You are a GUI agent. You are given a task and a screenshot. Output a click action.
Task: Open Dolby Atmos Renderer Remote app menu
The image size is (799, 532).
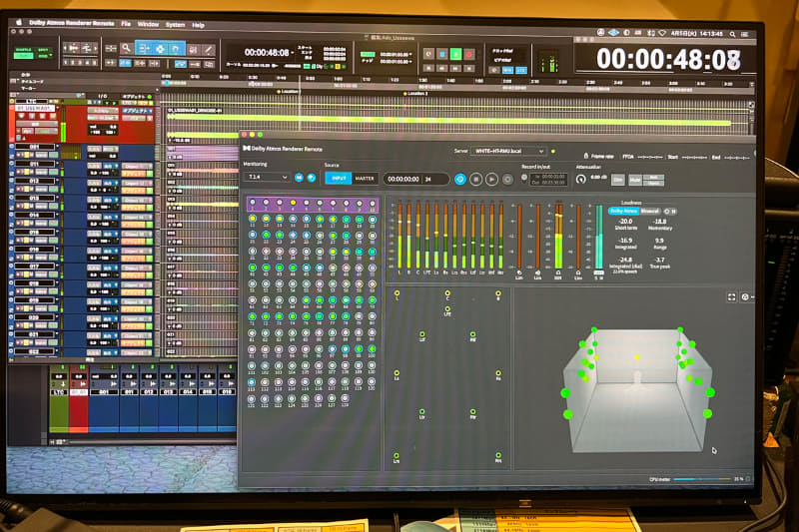click(71, 22)
